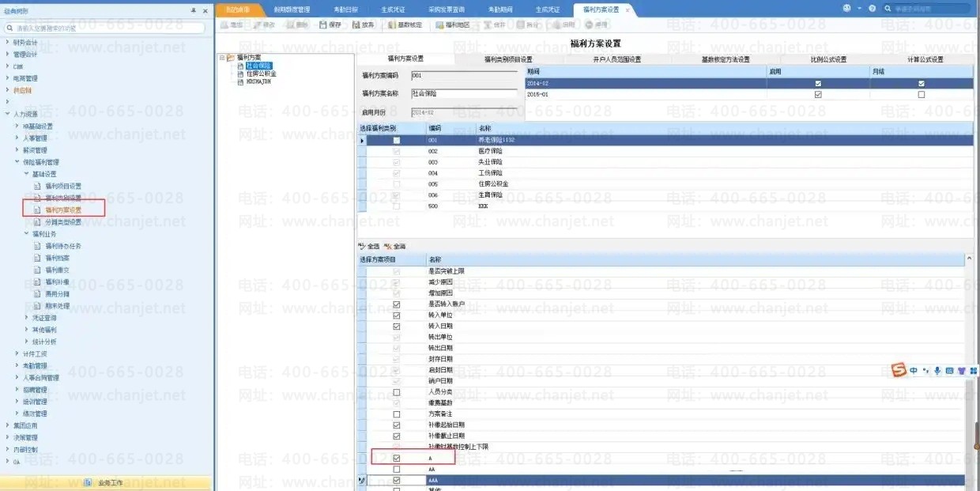
Task: Expand the 财务会计 tree node
Action: [x=8, y=43]
